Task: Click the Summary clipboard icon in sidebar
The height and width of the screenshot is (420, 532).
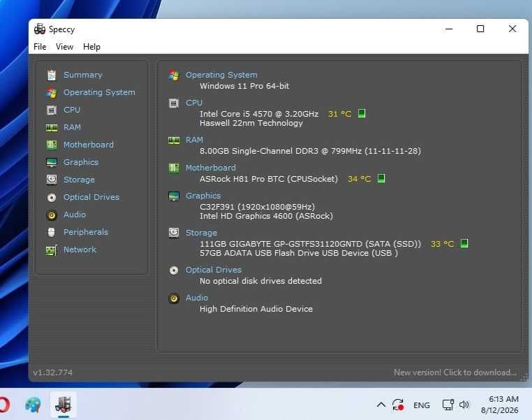Action: coord(52,75)
